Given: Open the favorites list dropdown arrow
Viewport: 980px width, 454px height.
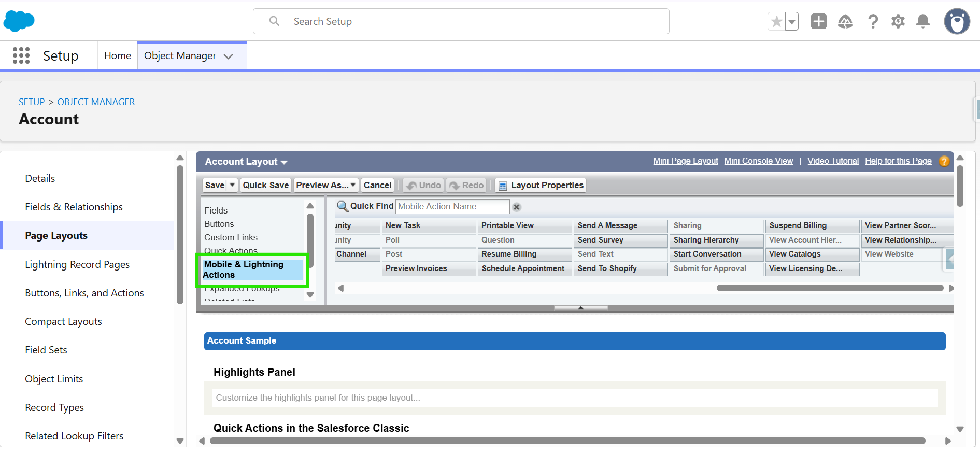Looking at the screenshot, I should click(x=791, y=21).
